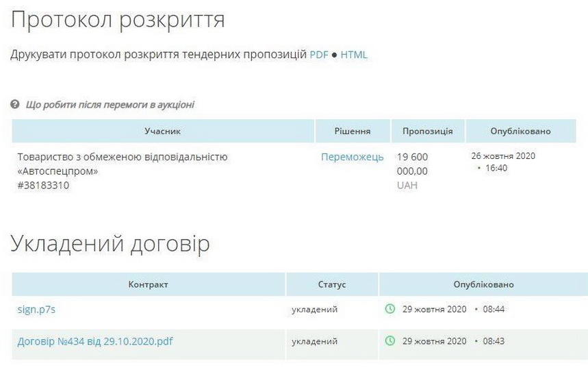Open the HTML version of the protocol

click(354, 55)
